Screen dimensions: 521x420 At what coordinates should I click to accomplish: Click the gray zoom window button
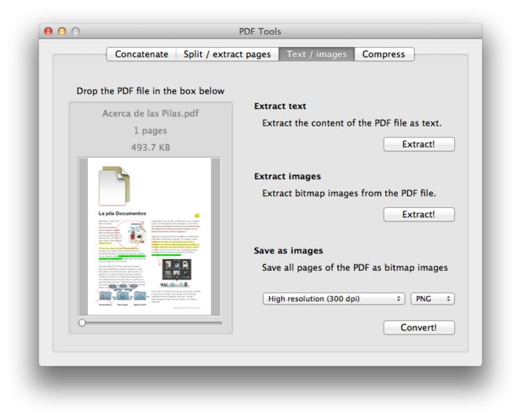[76, 31]
